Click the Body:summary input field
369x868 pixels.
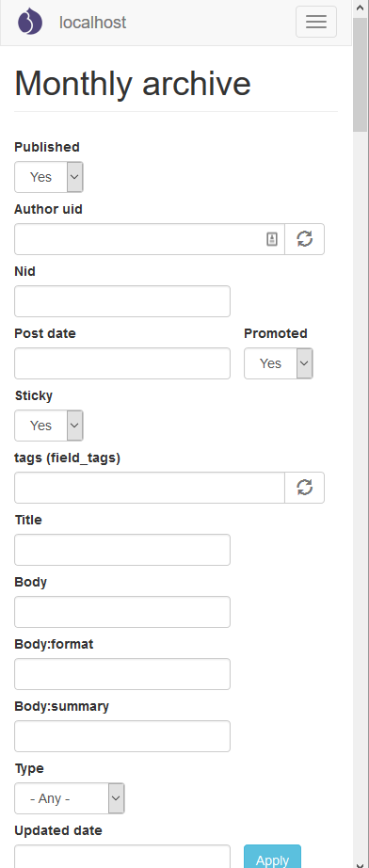(122, 736)
